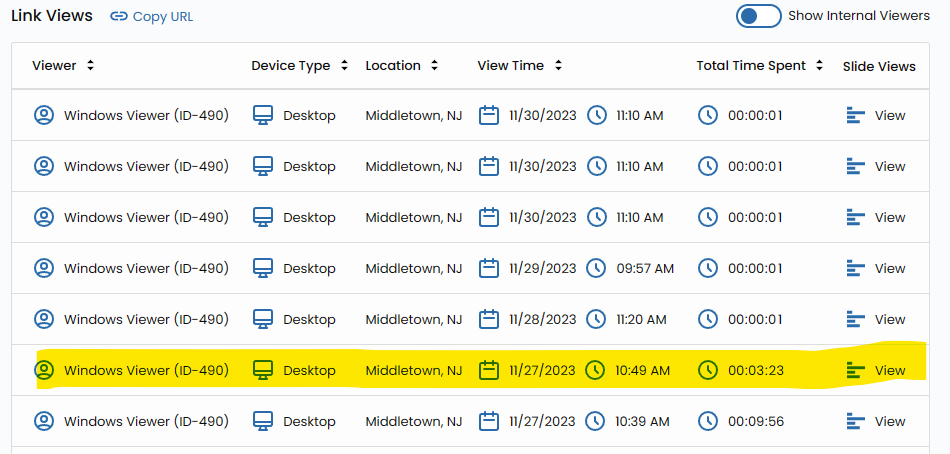Click slide views bar icon in highlighted row
950x454 pixels.
tap(856, 370)
